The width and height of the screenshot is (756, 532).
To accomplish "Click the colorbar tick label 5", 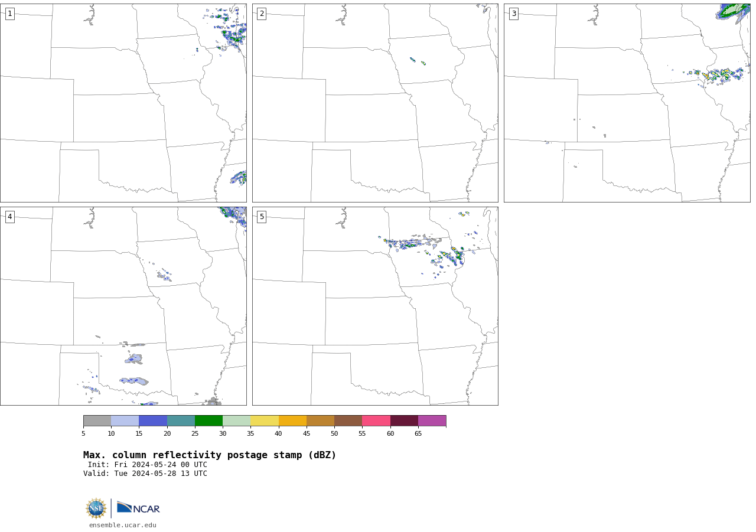I will coord(83,433).
